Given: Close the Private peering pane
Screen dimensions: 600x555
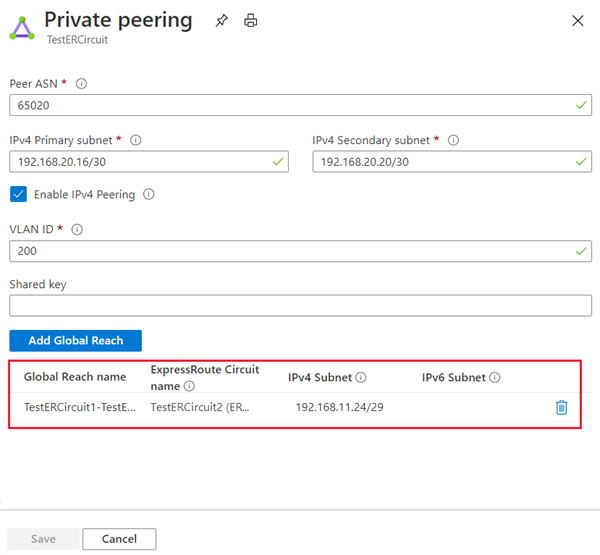Looking at the screenshot, I should (x=577, y=21).
